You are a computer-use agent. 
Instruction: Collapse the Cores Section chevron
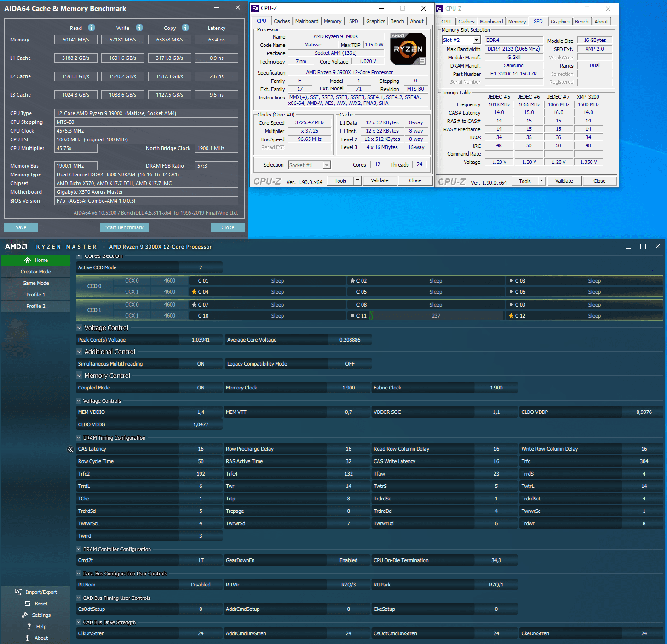coord(79,256)
